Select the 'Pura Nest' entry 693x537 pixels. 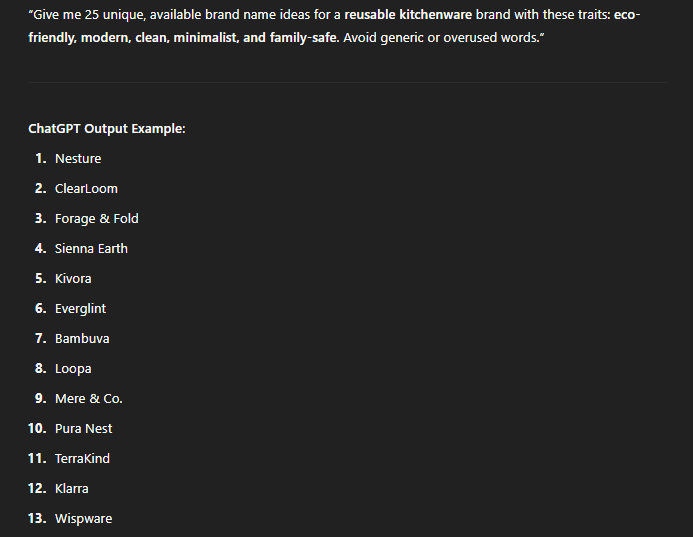(83, 429)
